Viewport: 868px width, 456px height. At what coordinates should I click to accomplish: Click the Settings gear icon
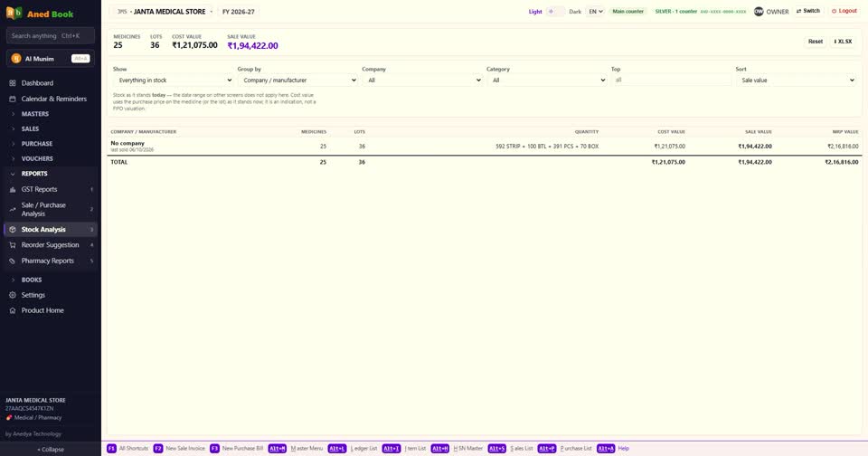pos(12,295)
